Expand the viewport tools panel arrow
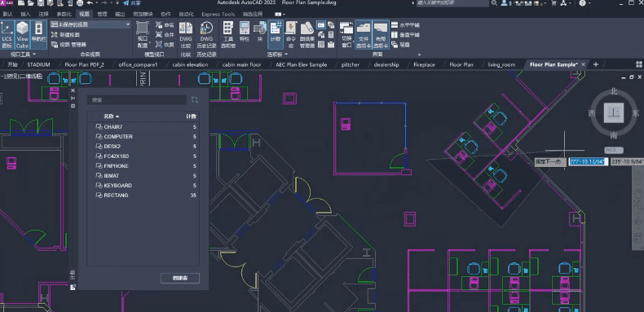Screen dimensions: 644x312 [34, 55]
